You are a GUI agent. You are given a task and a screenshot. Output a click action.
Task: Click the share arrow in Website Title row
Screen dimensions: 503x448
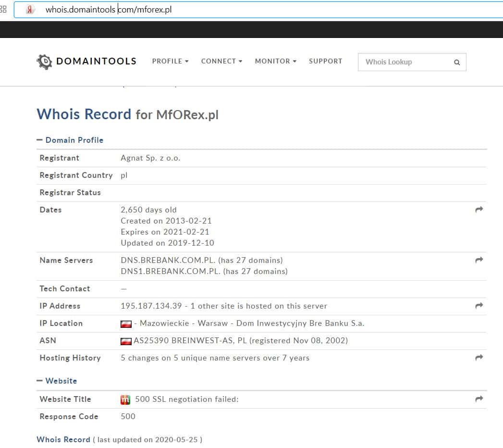(x=478, y=399)
